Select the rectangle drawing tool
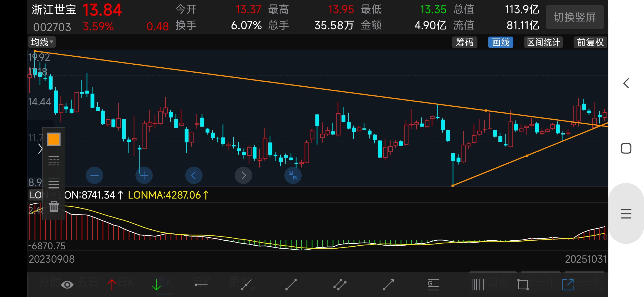The width and height of the screenshot is (644, 297). (x=523, y=285)
